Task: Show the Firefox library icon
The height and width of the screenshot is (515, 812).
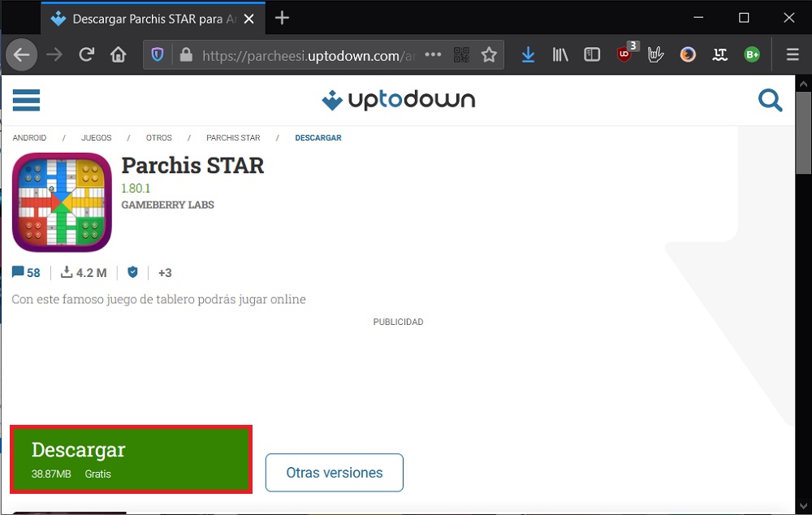Action: 560,55
